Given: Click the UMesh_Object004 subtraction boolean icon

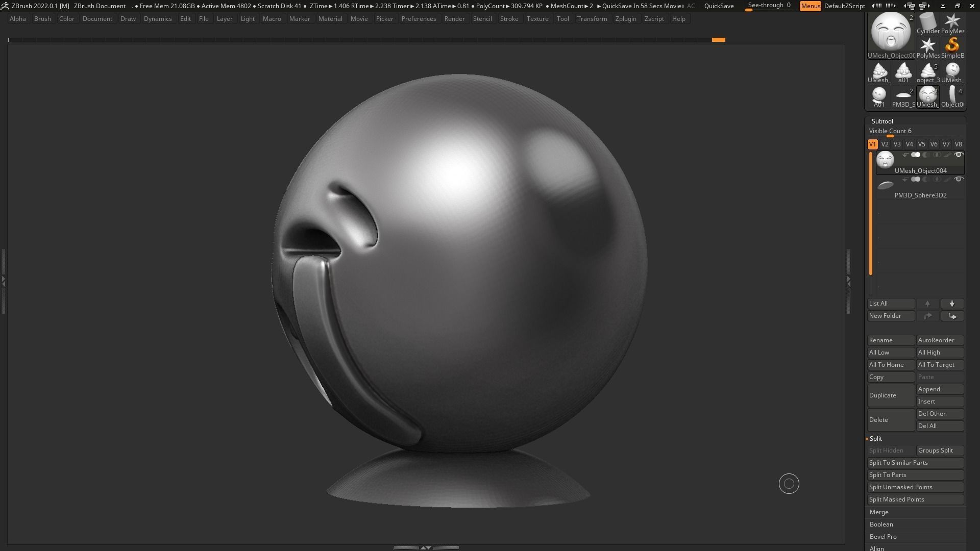Looking at the screenshot, I should click(926, 155).
